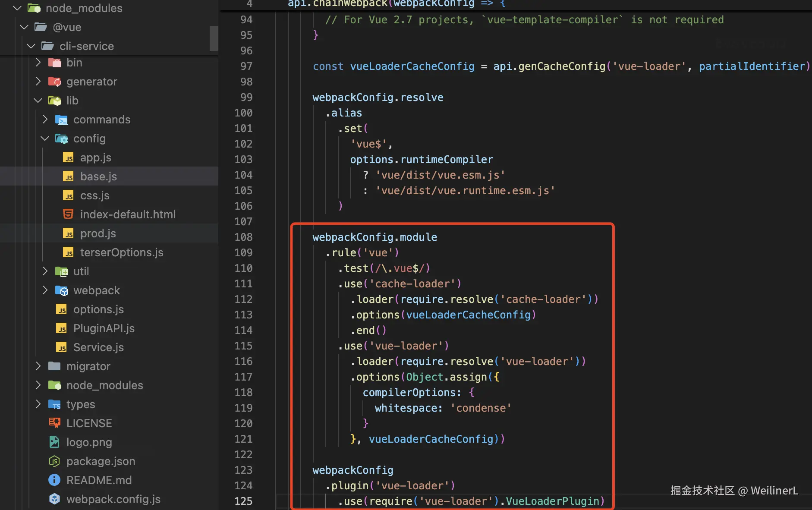Screen dimensions: 812x510
Task: Click the webpack folder icon
Action: click(x=62, y=290)
